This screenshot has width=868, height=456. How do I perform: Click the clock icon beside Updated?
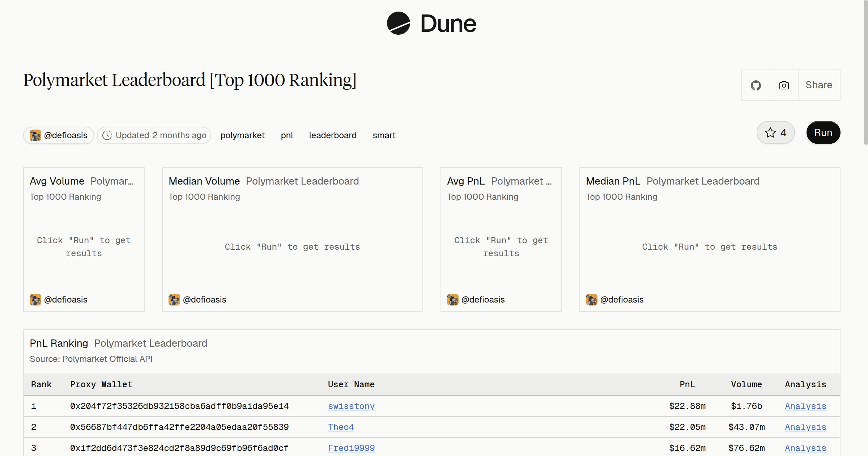tap(107, 135)
